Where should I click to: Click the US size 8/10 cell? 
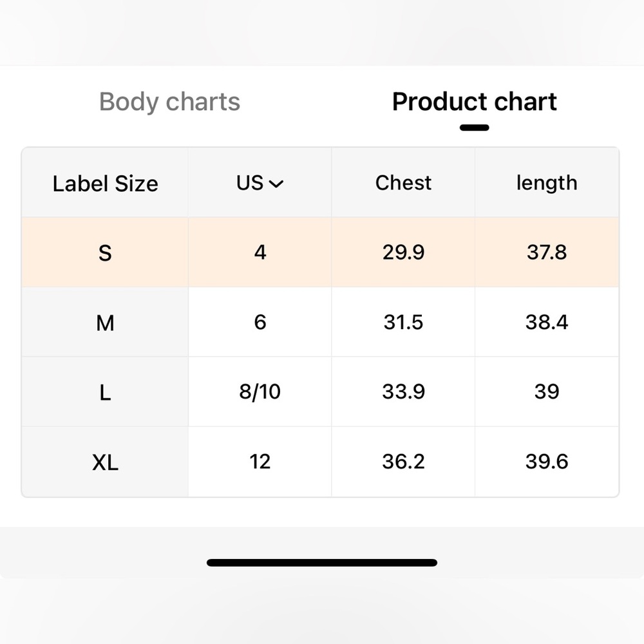pyautogui.click(x=260, y=392)
